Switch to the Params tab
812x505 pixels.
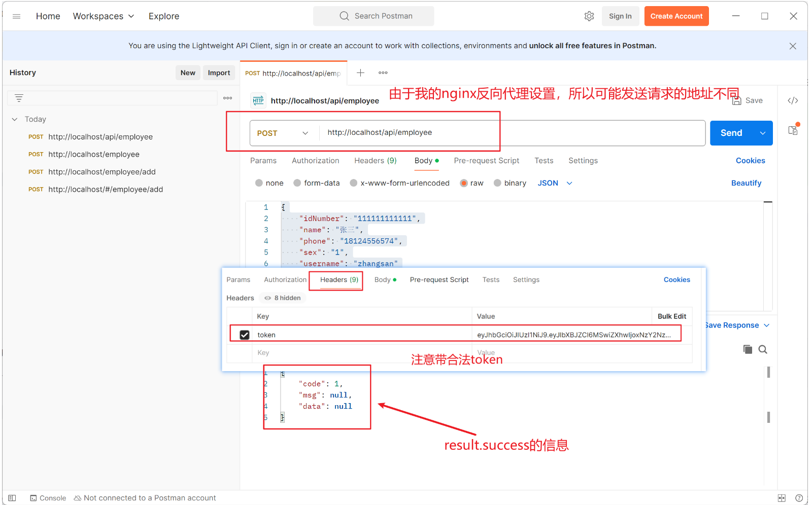[263, 161]
